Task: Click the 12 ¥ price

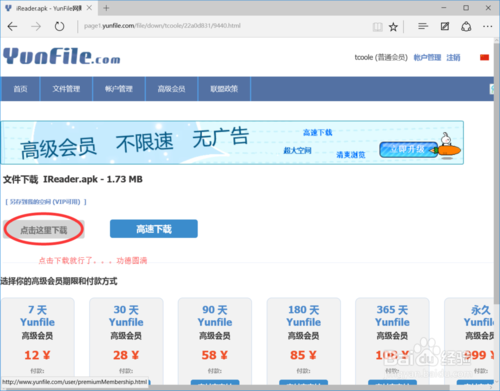Action: (x=37, y=355)
